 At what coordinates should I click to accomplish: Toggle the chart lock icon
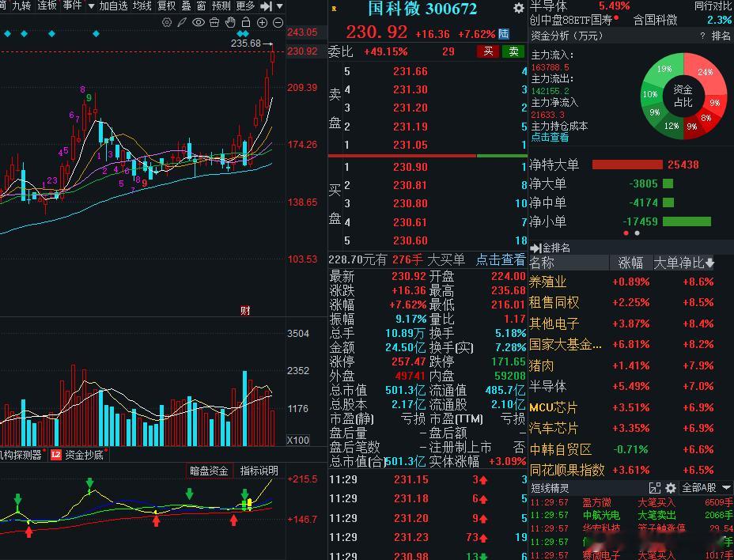tap(246, 22)
